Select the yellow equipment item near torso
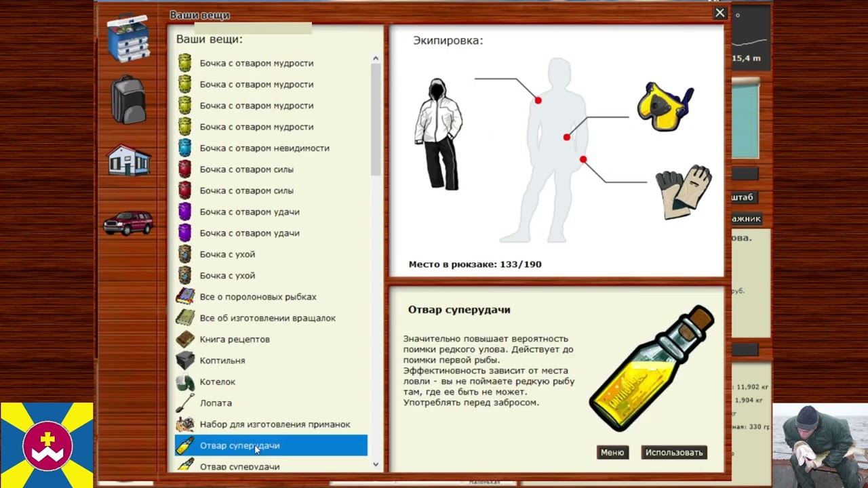This screenshot has height=488, width=868. pos(665,107)
